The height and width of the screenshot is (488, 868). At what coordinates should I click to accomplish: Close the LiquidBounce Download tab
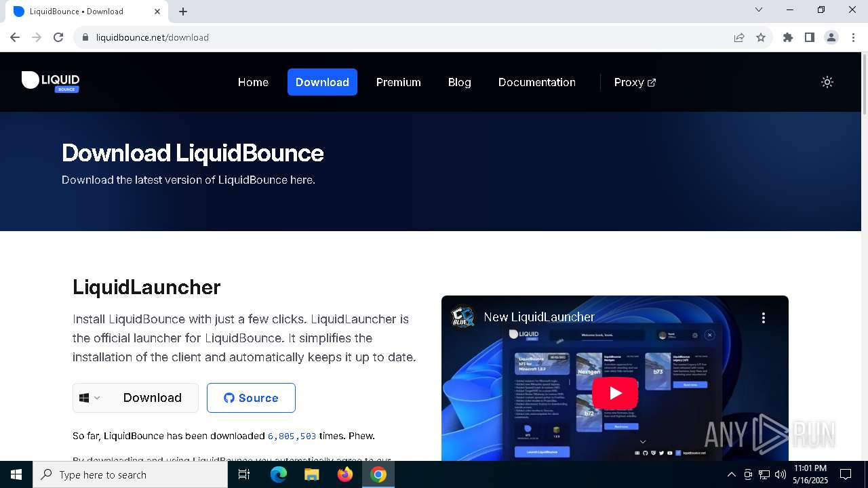[x=157, y=11]
